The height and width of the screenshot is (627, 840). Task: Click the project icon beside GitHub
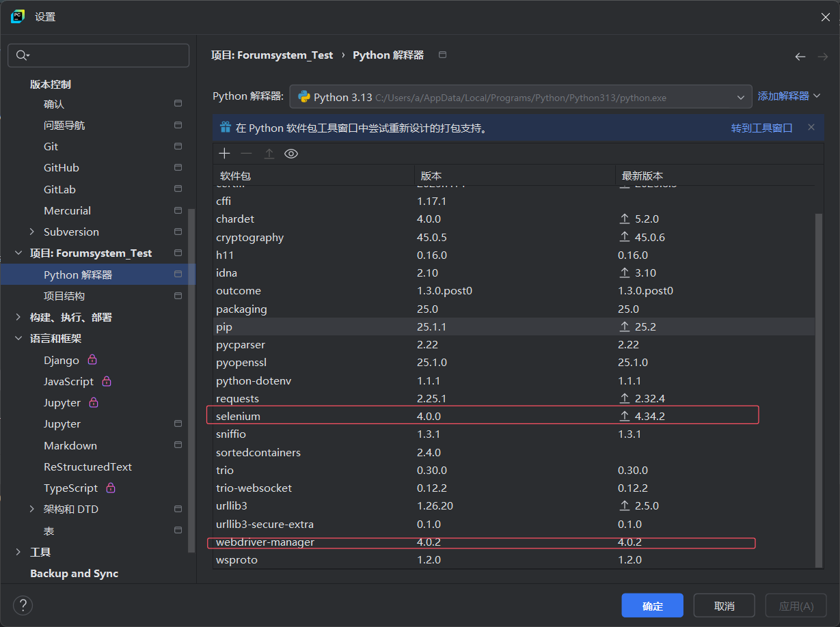click(x=178, y=167)
